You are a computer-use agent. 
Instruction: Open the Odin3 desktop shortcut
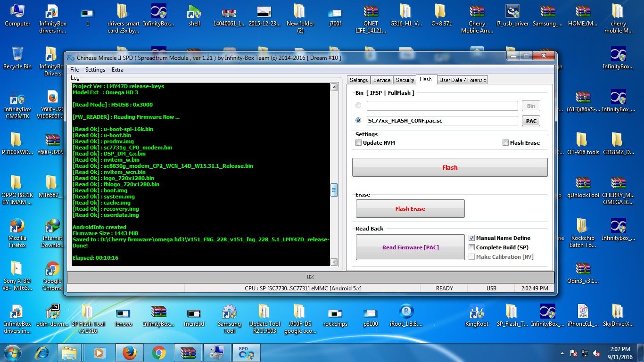click(583, 270)
